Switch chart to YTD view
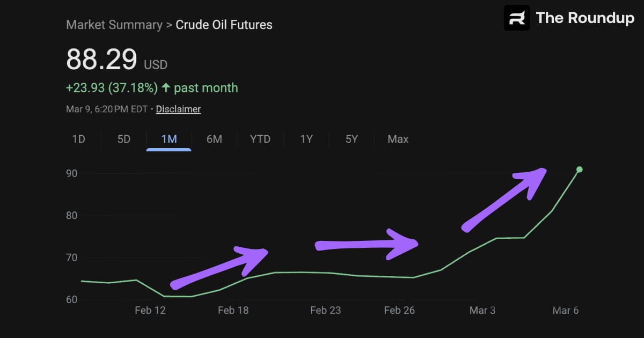644x338 pixels. click(260, 139)
